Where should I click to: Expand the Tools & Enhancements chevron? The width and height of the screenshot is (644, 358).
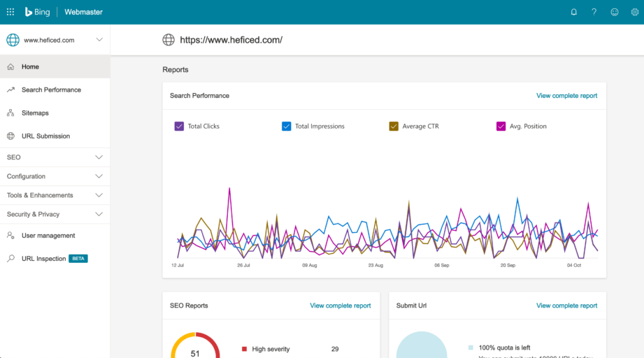pos(99,195)
